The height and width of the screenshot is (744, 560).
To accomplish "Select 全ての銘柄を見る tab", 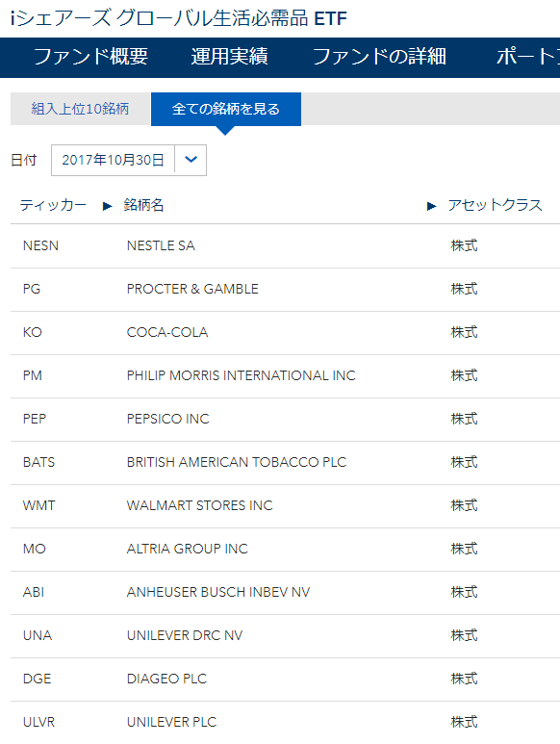I will (226, 109).
